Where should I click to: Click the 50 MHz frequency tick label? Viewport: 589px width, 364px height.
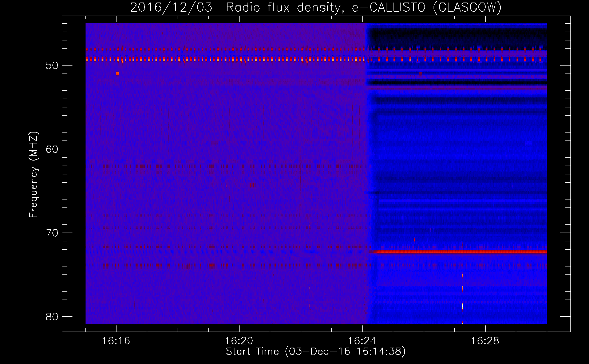(52, 66)
